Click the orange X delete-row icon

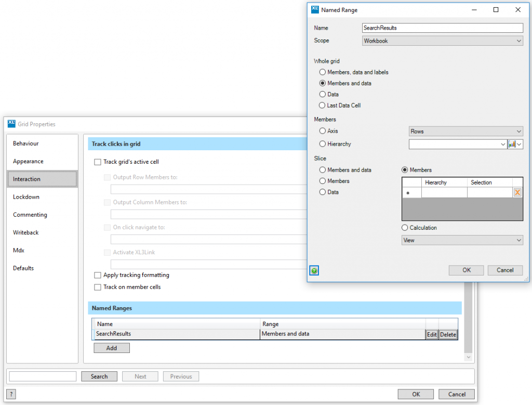click(x=517, y=193)
